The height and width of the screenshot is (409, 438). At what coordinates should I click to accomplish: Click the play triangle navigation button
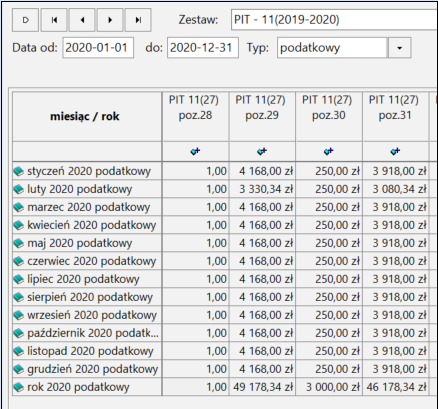[26, 20]
